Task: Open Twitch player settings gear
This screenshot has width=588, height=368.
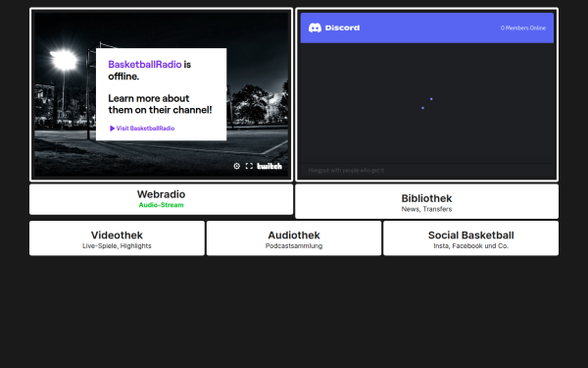Action: tap(236, 166)
